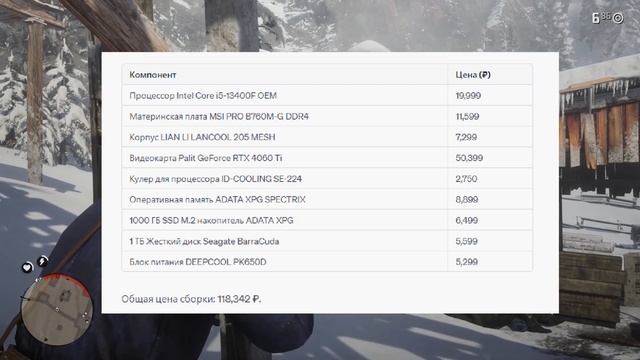The width and height of the screenshot is (640, 360).
Task: Select the "Оперативная память ADATA XPG SPECTRIX" row
Action: click(327, 199)
